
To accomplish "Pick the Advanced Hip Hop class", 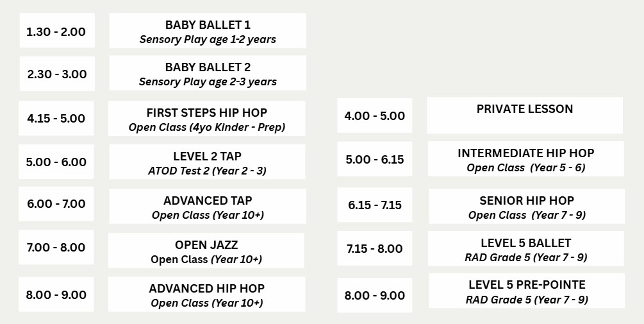I will [x=206, y=295].
